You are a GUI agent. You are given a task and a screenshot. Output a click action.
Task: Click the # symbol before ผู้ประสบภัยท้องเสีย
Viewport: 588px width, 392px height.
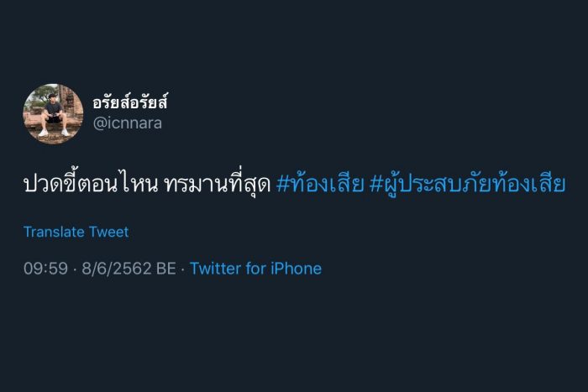(x=376, y=185)
